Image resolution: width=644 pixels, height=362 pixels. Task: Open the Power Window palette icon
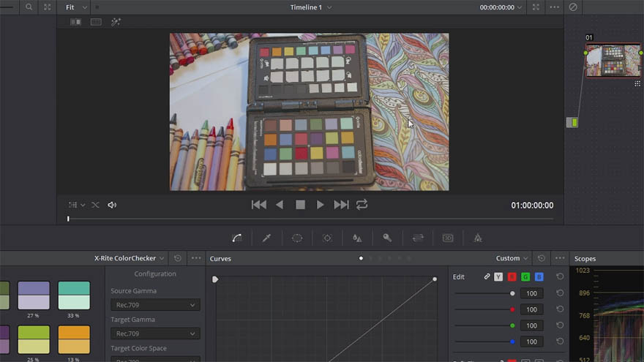pyautogui.click(x=297, y=238)
